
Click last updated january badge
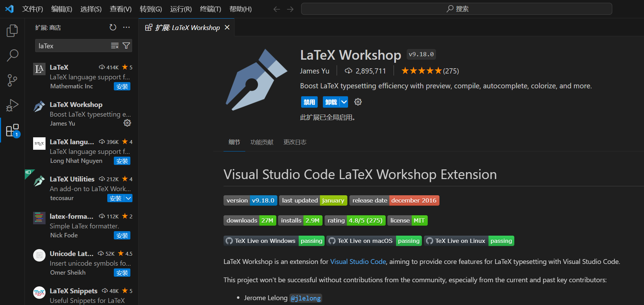[313, 200]
